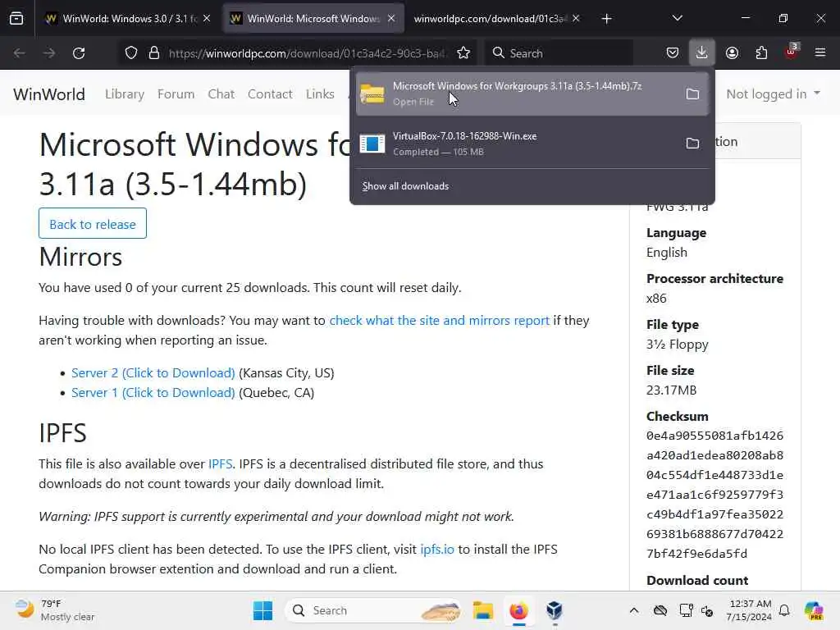Open the Firefox application menu
This screenshot has height=630, width=840.
pos(820,52)
